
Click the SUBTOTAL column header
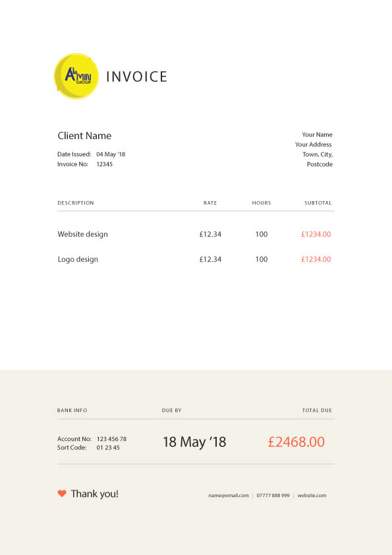coord(318,203)
